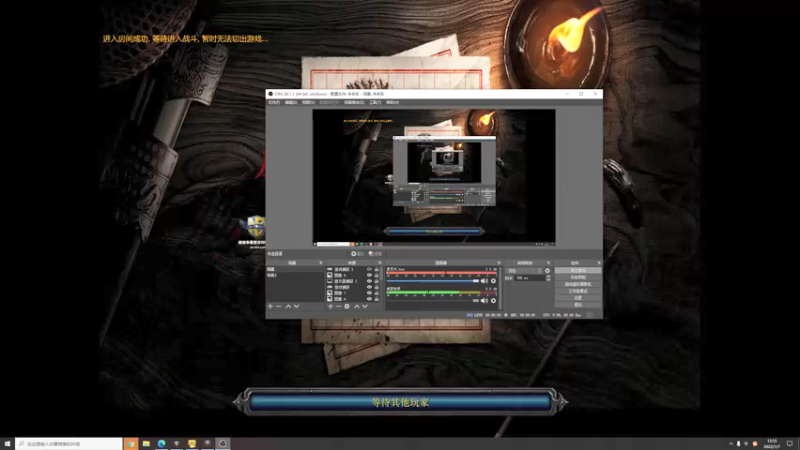
Task: Pop out the 混音器 dock panel
Action: tap(499, 263)
